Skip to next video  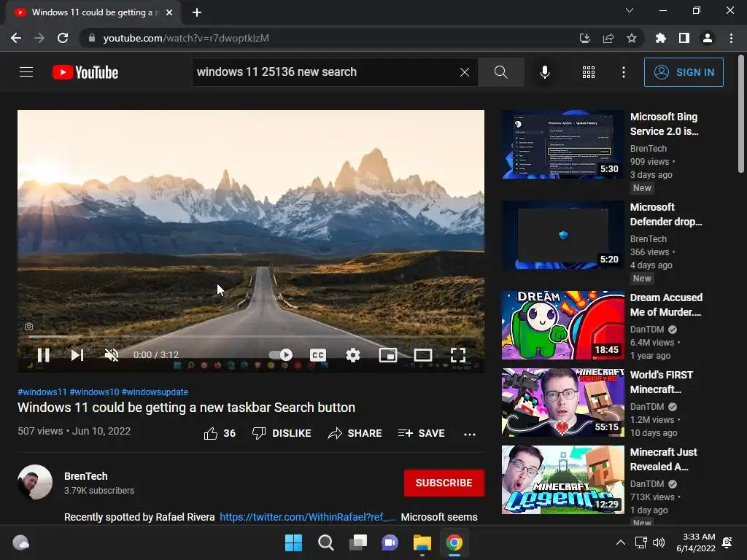(77, 355)
